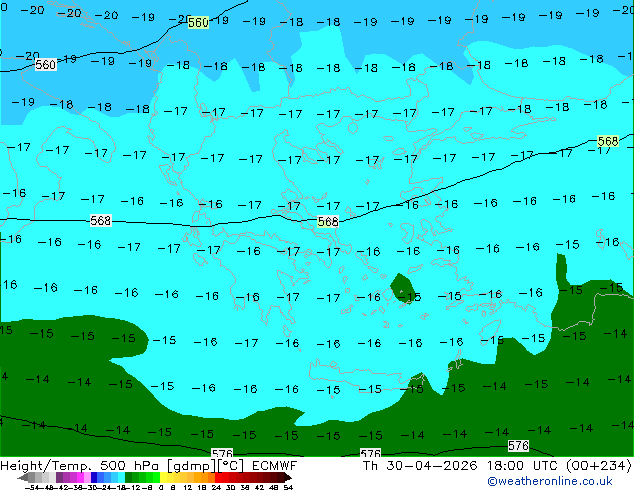The width and height of the screenshot is (634, 490).
Task: Select the yellow-highlighted 560 contour label
Action: [x=199, y=23]
